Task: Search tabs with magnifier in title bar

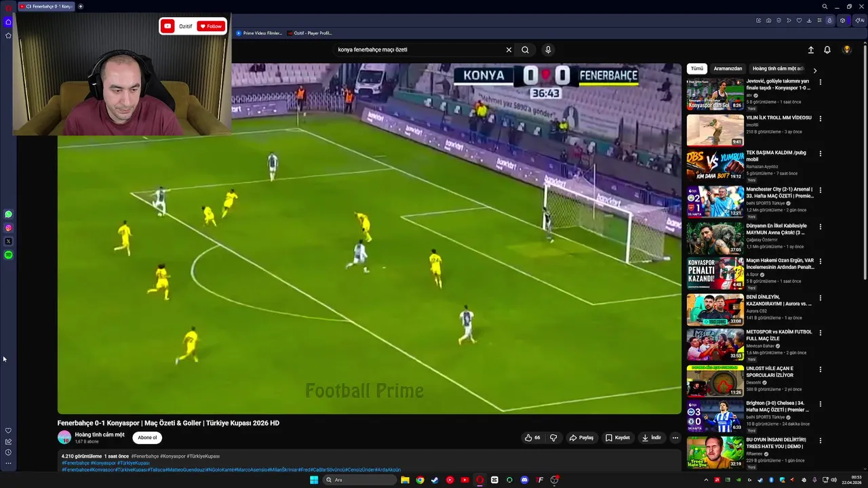Action: [825, 7]
